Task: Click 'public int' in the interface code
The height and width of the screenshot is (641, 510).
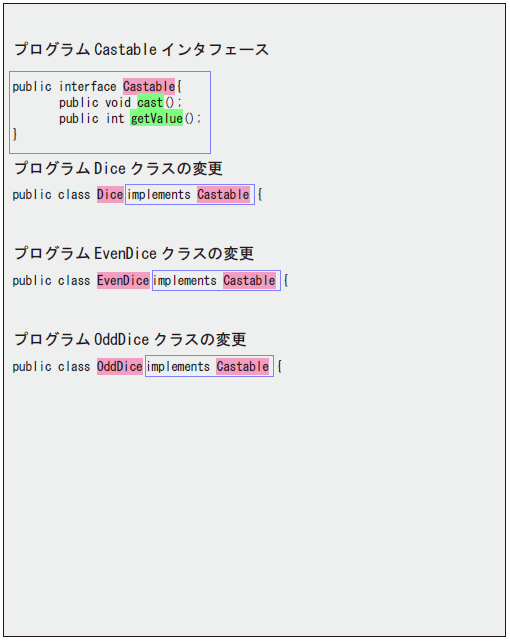Action: pyautogui.click(x=92, y=119)
